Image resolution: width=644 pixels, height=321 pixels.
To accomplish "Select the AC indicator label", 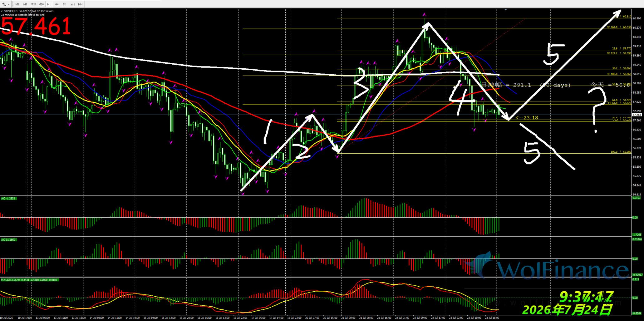I will coord(8,240).
